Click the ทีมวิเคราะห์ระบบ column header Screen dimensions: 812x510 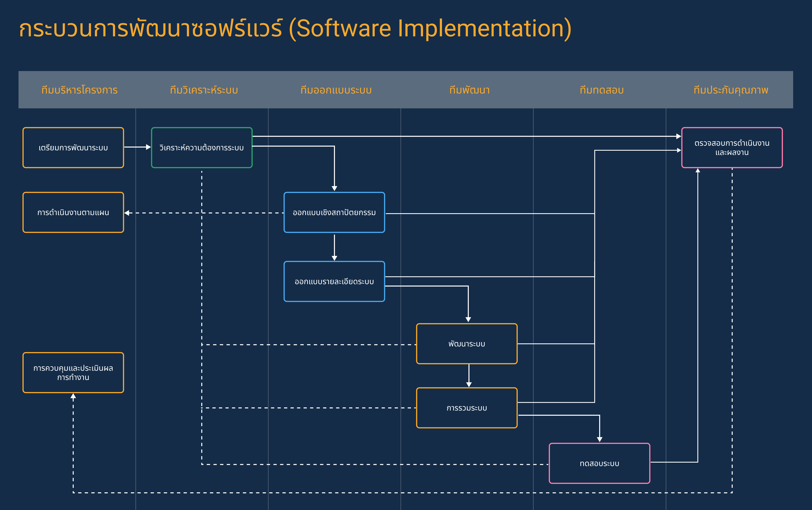tap(204, 90)
